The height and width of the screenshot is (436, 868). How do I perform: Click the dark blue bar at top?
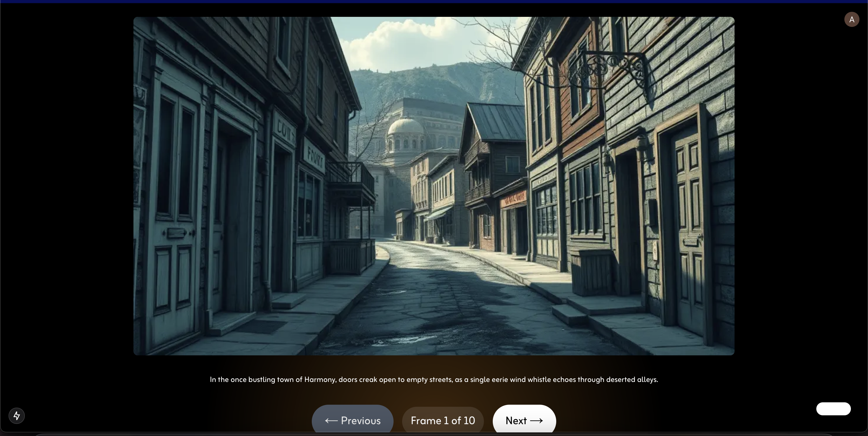pyautogui.click(x=434, y=1)
